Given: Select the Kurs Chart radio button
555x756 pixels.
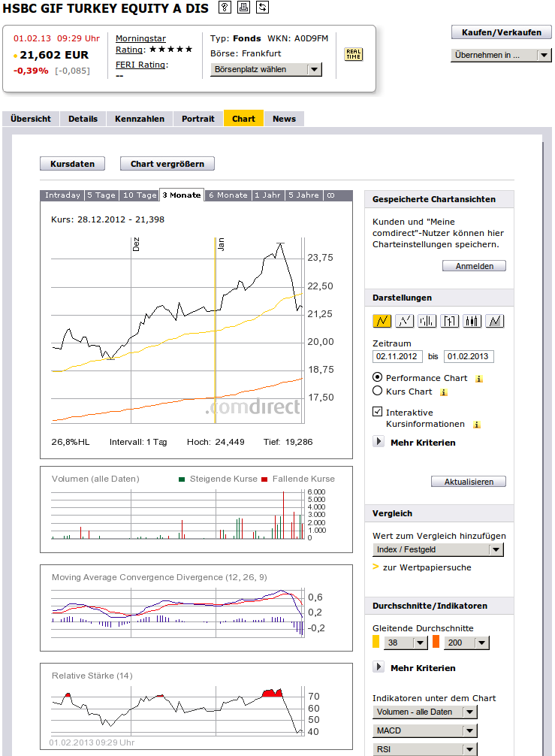Looking at the screenshot, I should (378, 391).
